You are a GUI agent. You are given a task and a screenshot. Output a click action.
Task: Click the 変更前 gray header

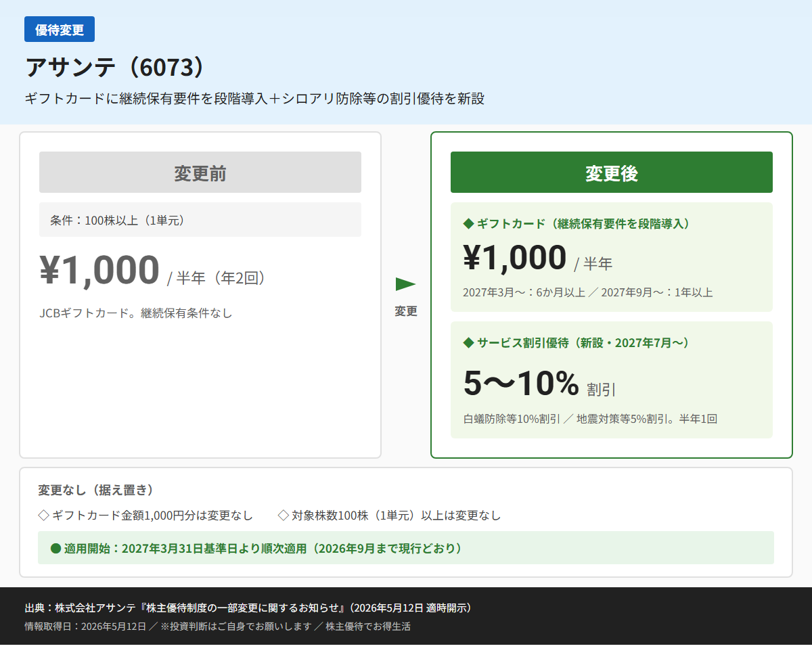200,173
